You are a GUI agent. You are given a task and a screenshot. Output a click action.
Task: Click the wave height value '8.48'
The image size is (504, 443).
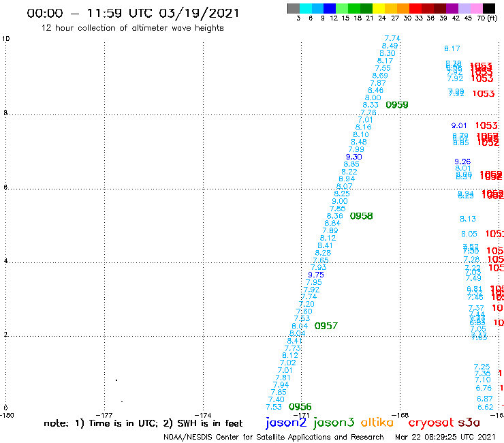coord(359,142)
